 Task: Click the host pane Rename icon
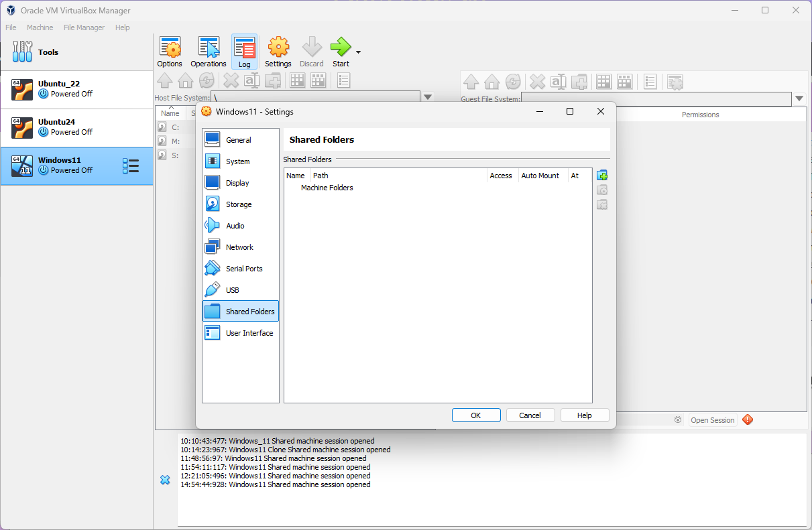pyautogui.click(x=251, y=81)
